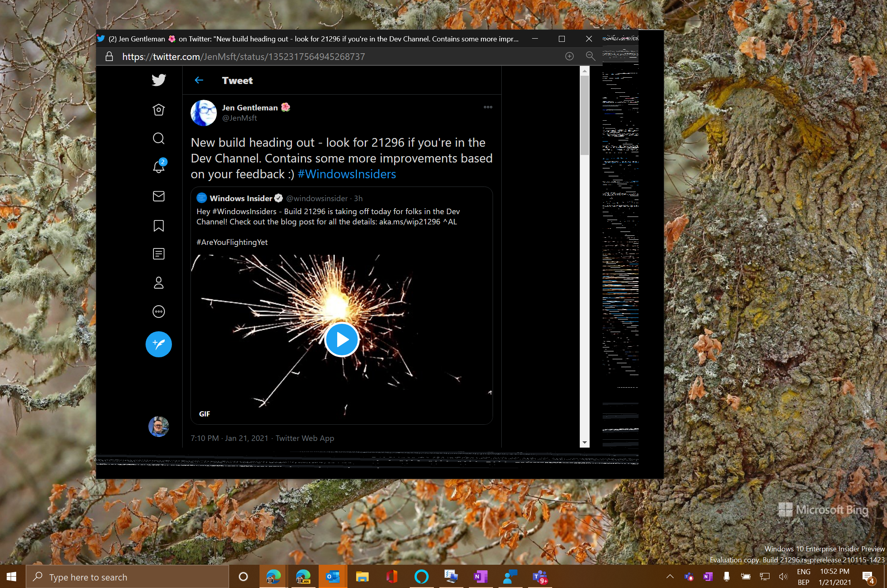
Task: Show hidden system tray icons chevron
Action: pos(670,577)
